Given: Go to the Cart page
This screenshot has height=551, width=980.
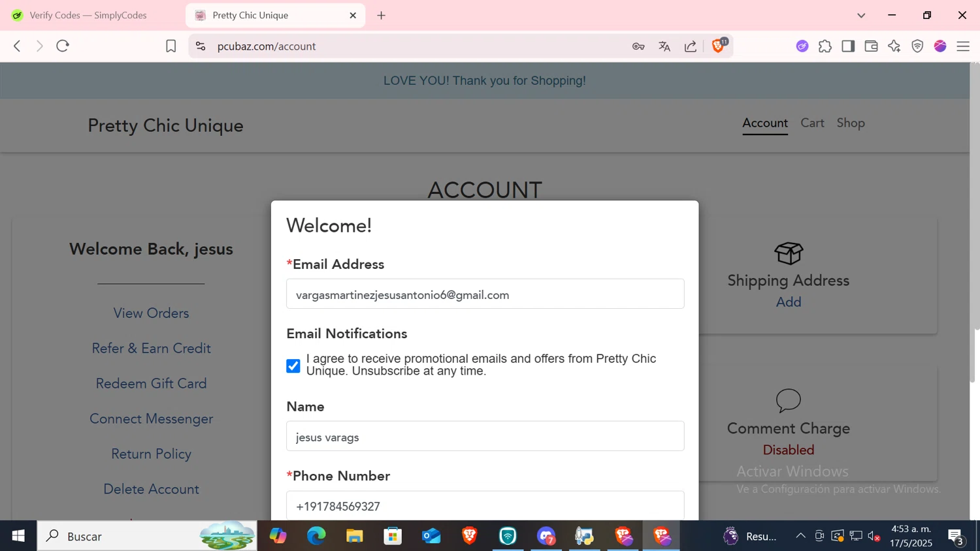Looking at the screenshot, I should point(812,123).
